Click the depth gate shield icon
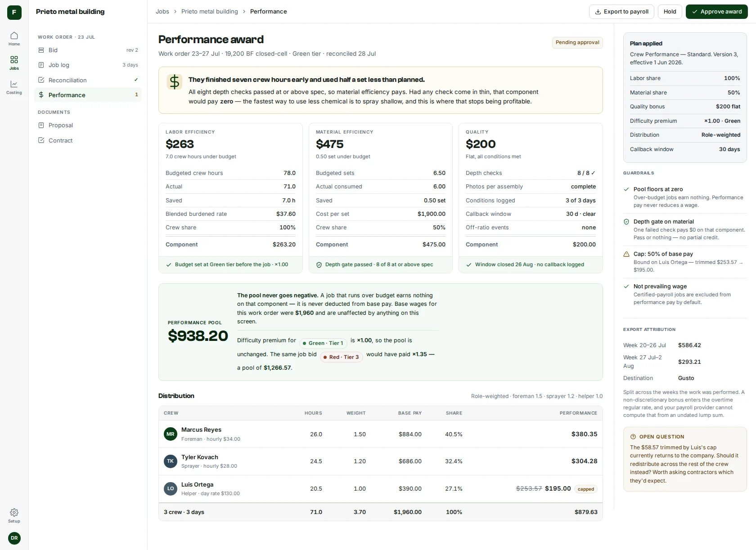Screen dimensions: 756x550 tap(319, 265)
